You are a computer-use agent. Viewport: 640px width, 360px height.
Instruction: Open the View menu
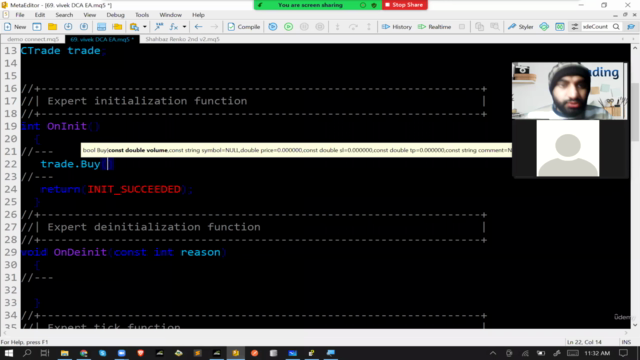pos(89,15)
